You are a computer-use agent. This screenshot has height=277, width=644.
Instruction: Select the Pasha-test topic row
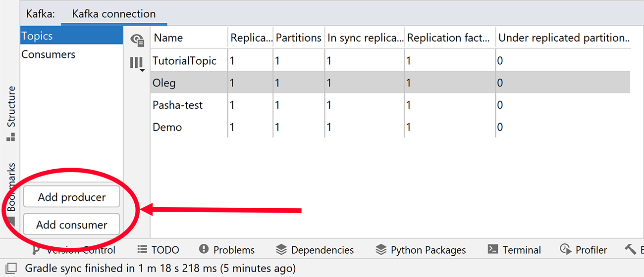390,105
